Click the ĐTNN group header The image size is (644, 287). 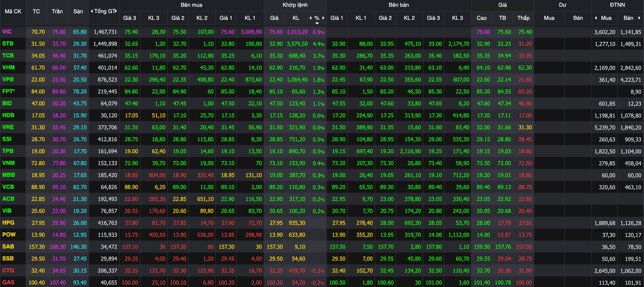point(617,5)
